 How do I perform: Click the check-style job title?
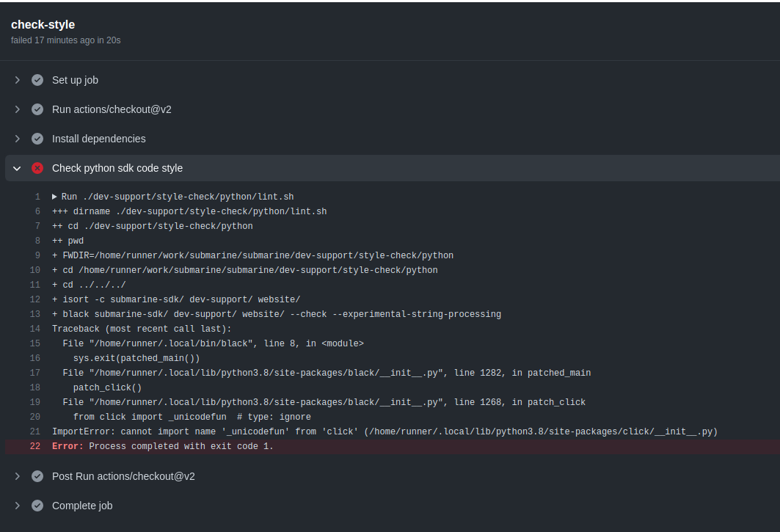43,24
